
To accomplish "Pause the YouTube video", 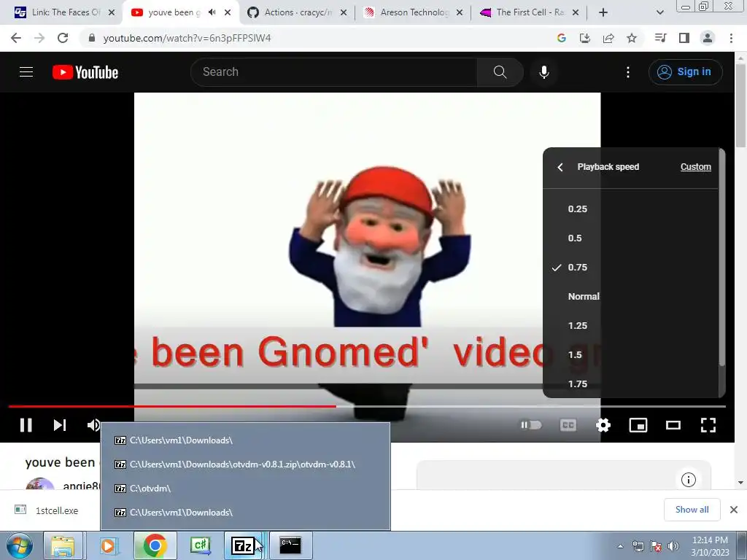I will point(26,425).
